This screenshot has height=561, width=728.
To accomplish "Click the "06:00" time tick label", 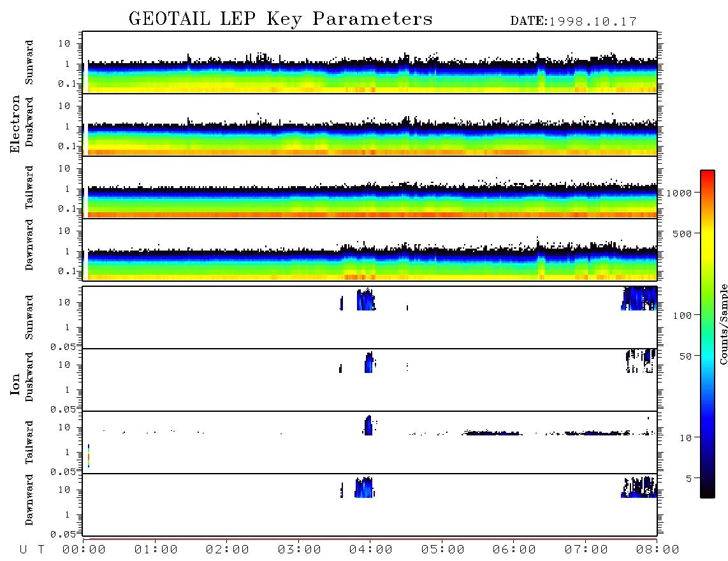I will (x=514, y=550).
